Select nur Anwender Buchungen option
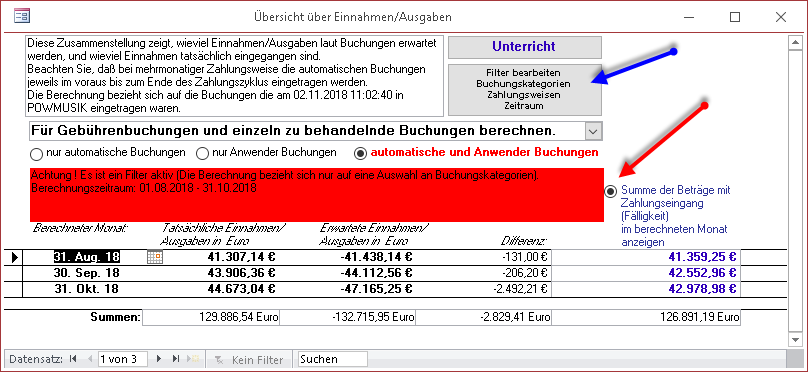Screen dimensions: 808x372 [203, 154]
